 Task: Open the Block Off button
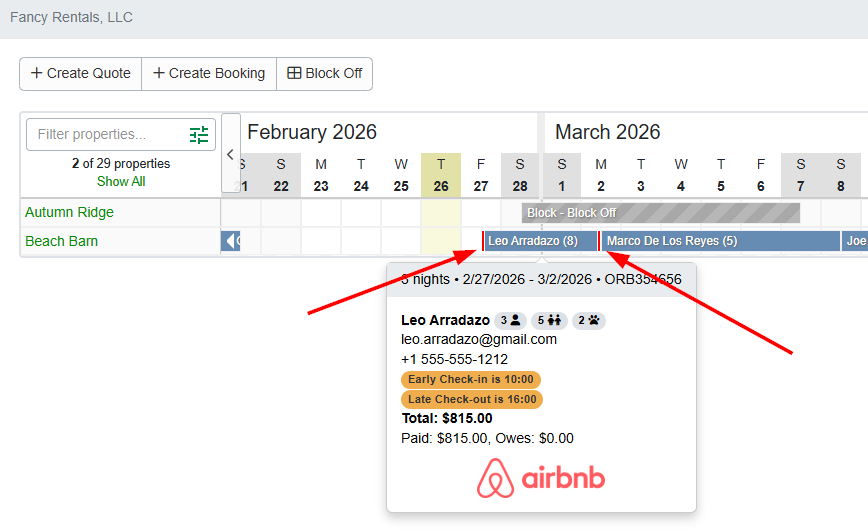pos(324,74)
